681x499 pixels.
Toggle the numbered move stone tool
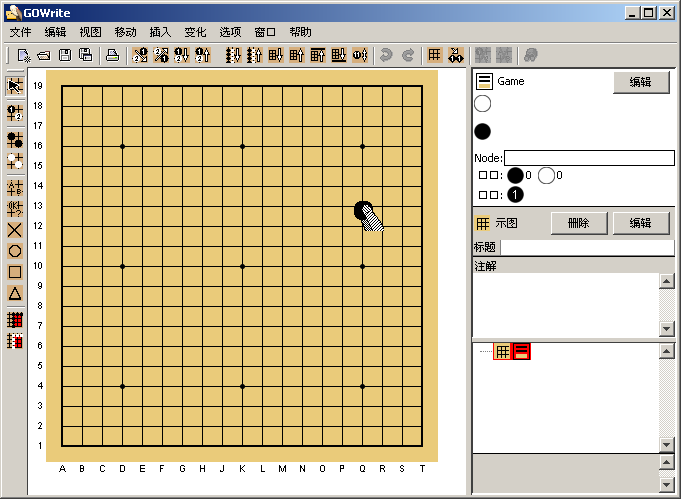pos(15,111)
